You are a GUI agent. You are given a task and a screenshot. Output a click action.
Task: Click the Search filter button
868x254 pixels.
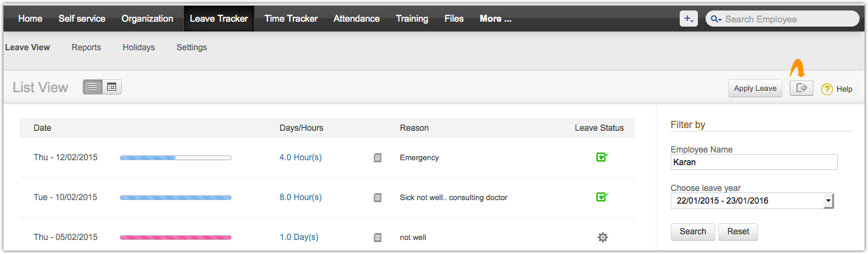click(693, 232)
